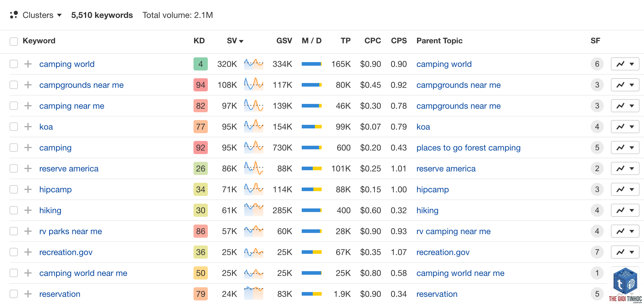
Task: Open the 'recreation.gov' keyword link
Action: [66, 252]
